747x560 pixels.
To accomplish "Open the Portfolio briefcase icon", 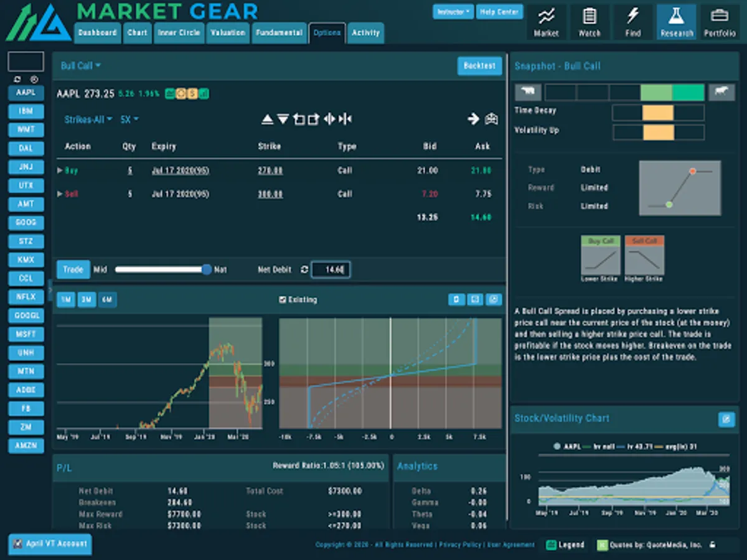I will click(720, 22).
